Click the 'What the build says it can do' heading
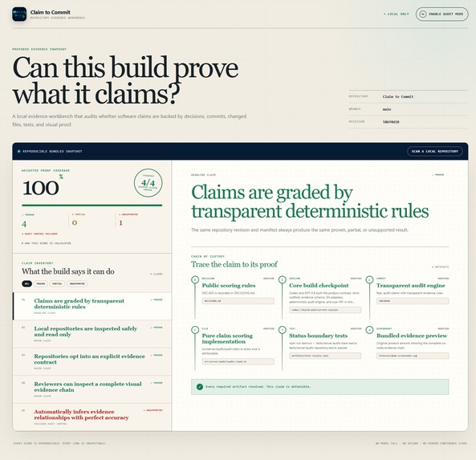 (x=68, y=271)
